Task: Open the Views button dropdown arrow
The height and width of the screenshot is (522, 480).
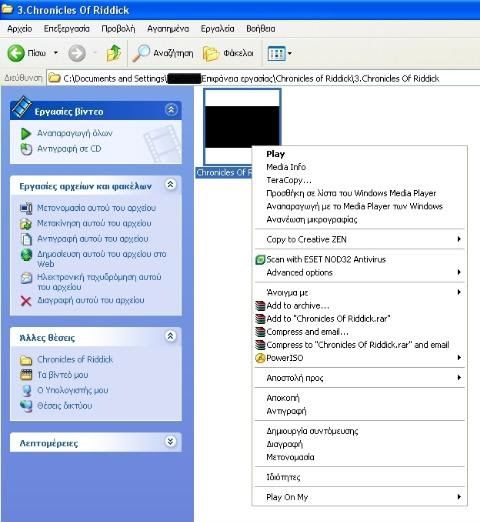Action: click(289, 53)
